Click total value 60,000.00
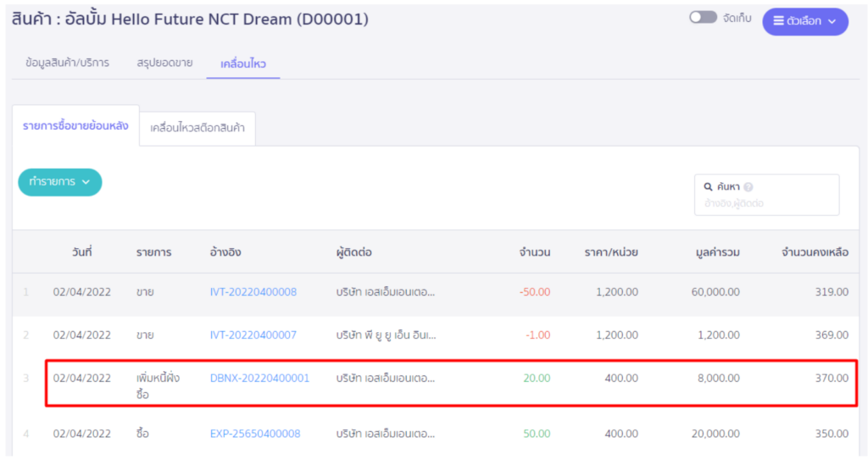This screenshot has width=868, height=465. tap(715, 292)
